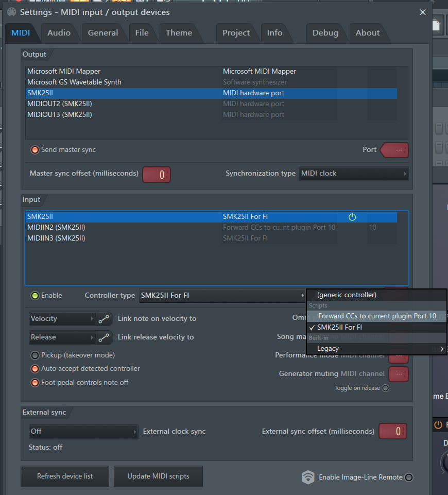
Task: Open the Project tab
Action: click(x=236, y=33)
